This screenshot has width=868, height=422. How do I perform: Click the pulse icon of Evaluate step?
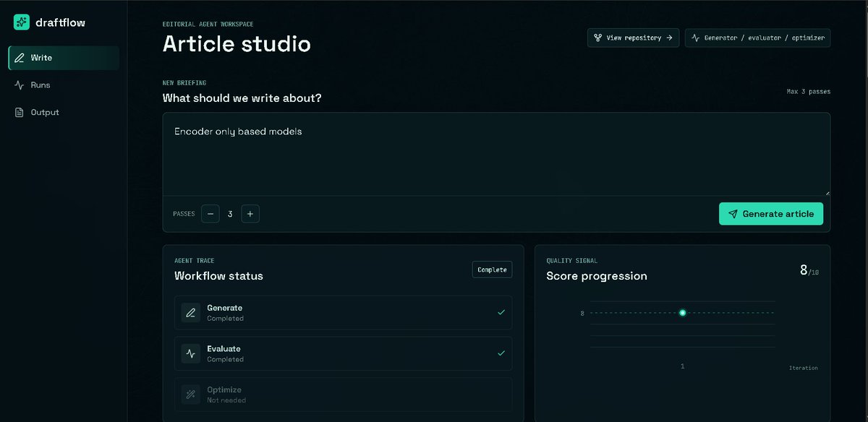point(191,354)
